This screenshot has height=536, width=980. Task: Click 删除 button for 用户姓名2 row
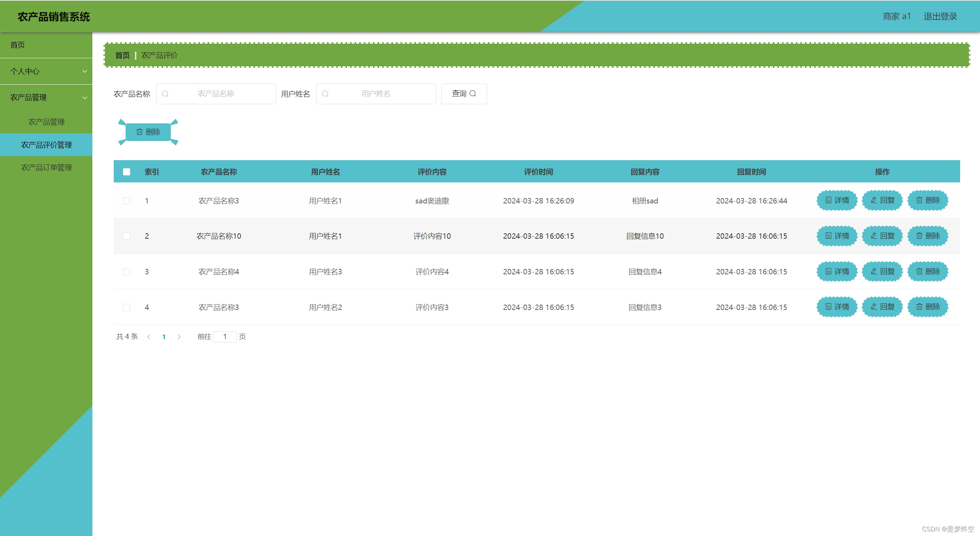pyautogui.click(x=928, y=307)
